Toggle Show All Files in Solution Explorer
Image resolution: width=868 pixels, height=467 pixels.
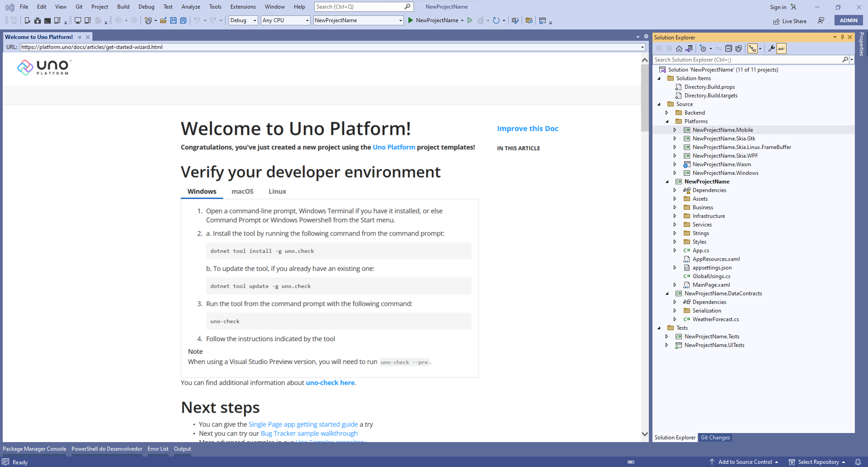[x=739, y=48]
